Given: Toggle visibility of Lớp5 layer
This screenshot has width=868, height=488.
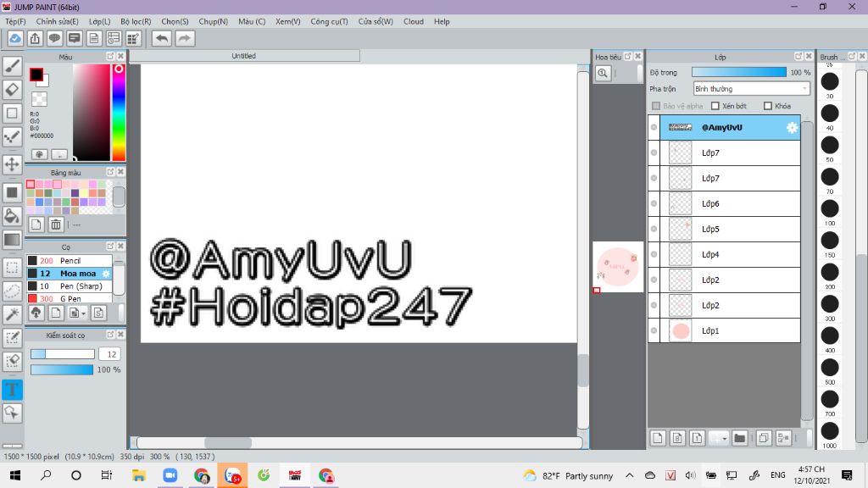Looking at the screenshot, I should pos(654,229).
